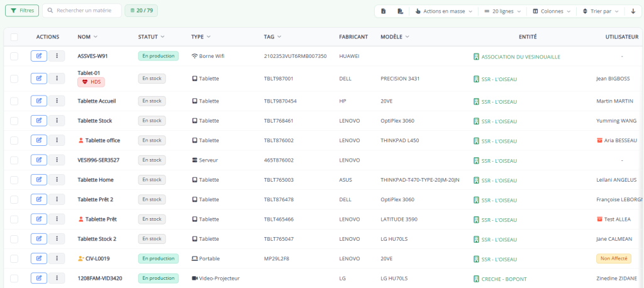644x288 pixels.
Task: Open more actions for ASSVES-W91
Action: 57,56
